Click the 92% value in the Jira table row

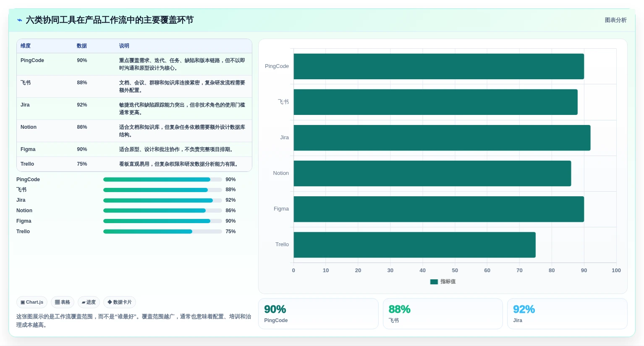click(82, 105)
